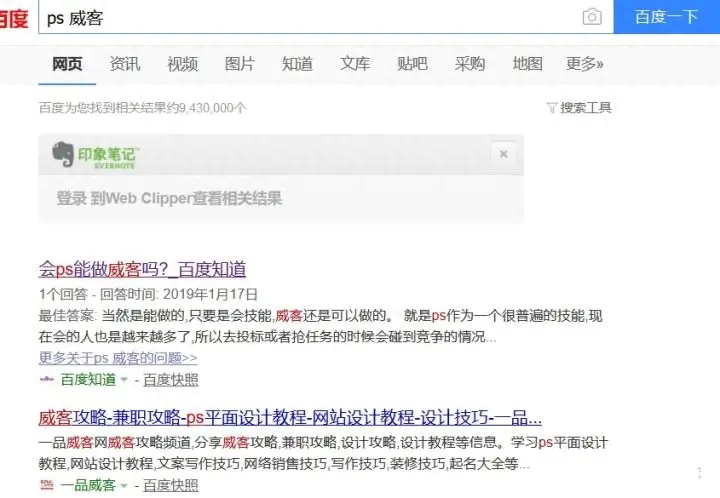Click the Evernote elephant logo
The image size is (720, 498).
click(x=63, y=154)
